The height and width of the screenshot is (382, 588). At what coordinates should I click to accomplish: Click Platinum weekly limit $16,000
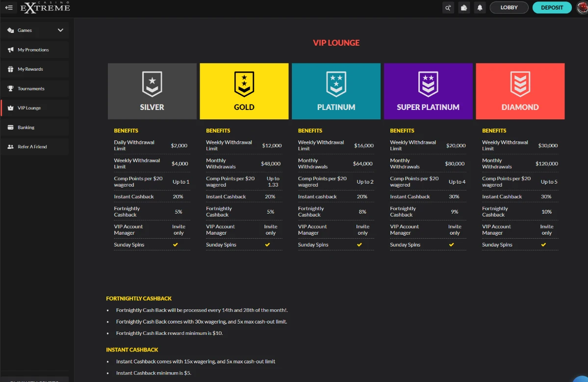click(364, 146)
